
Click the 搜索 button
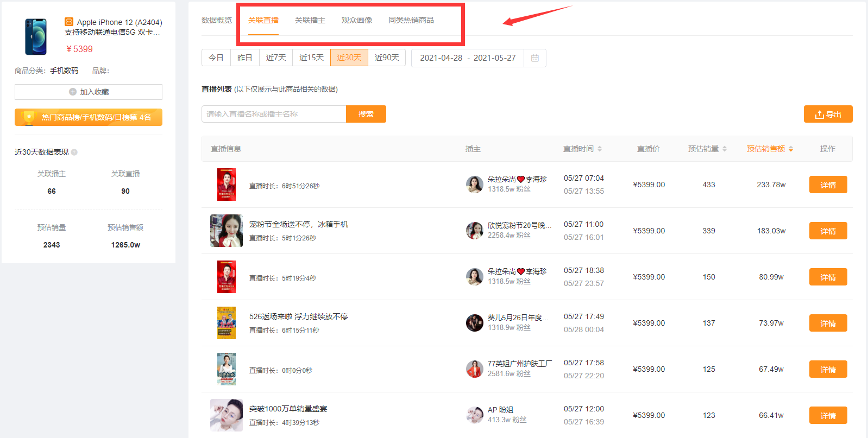366,114
